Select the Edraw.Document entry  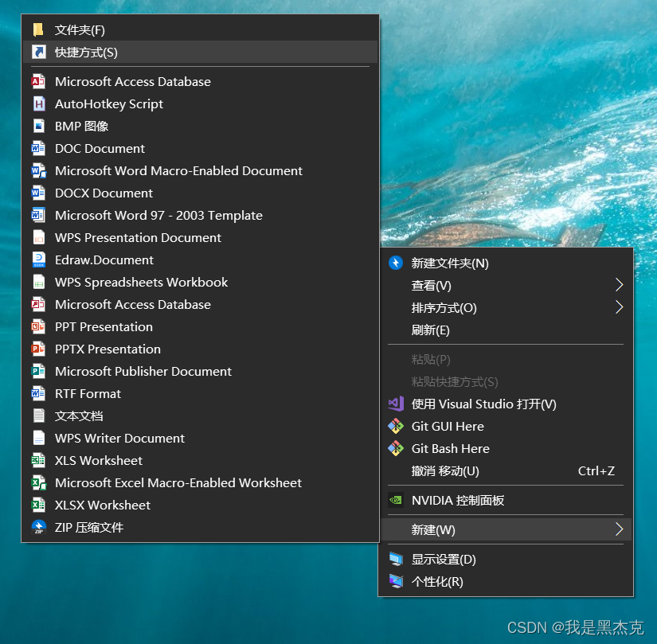[200, 260]
